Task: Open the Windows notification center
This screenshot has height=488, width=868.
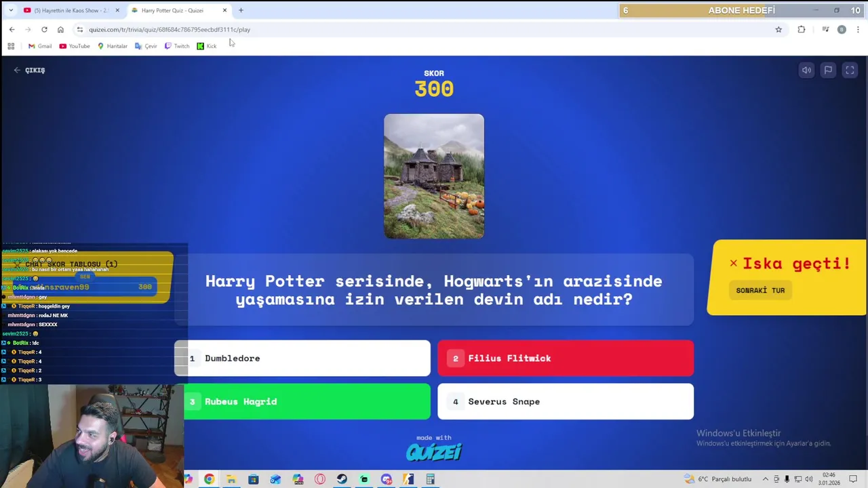Action: (853, 479)
